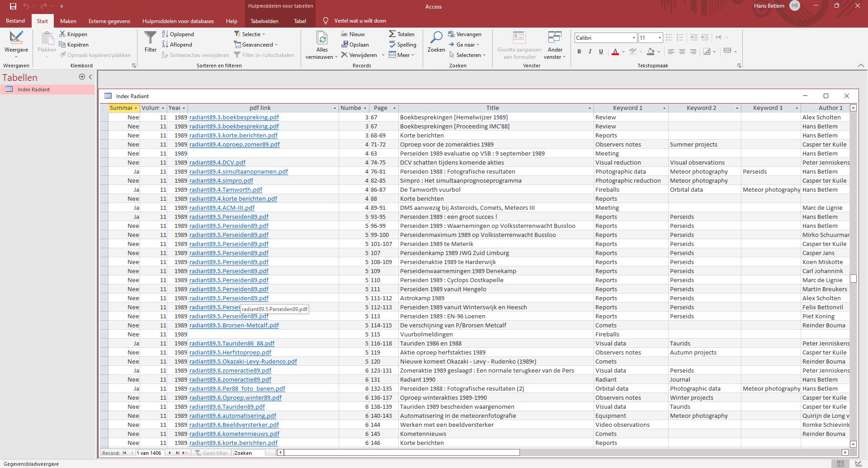
Task: Create a new record with Nieuw
Action: coord(353,34)
